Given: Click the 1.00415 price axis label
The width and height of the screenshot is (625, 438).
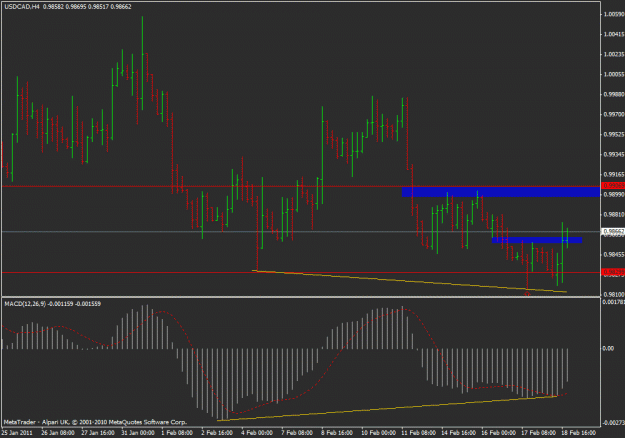Looking at the screenshot, I should 613,34.
